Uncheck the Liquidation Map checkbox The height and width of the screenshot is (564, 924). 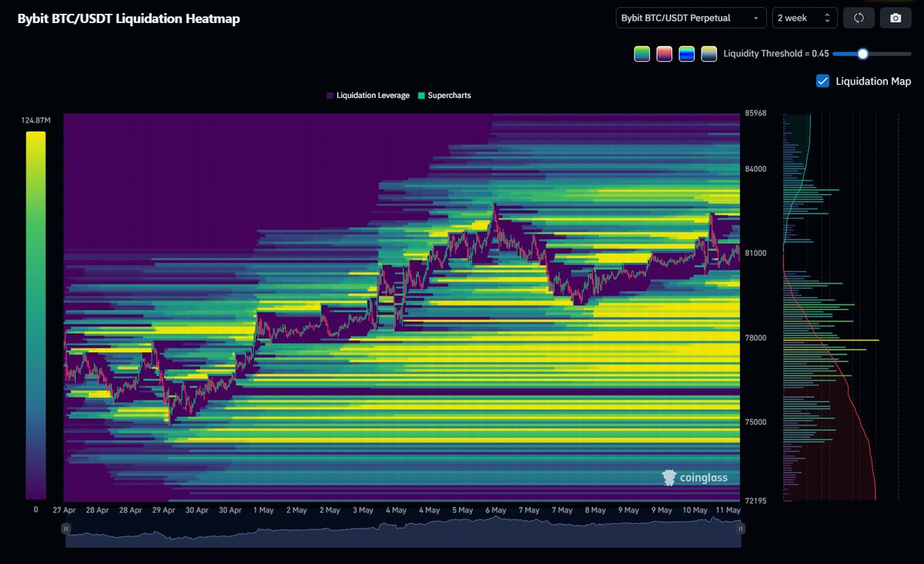tap(822, 81)
